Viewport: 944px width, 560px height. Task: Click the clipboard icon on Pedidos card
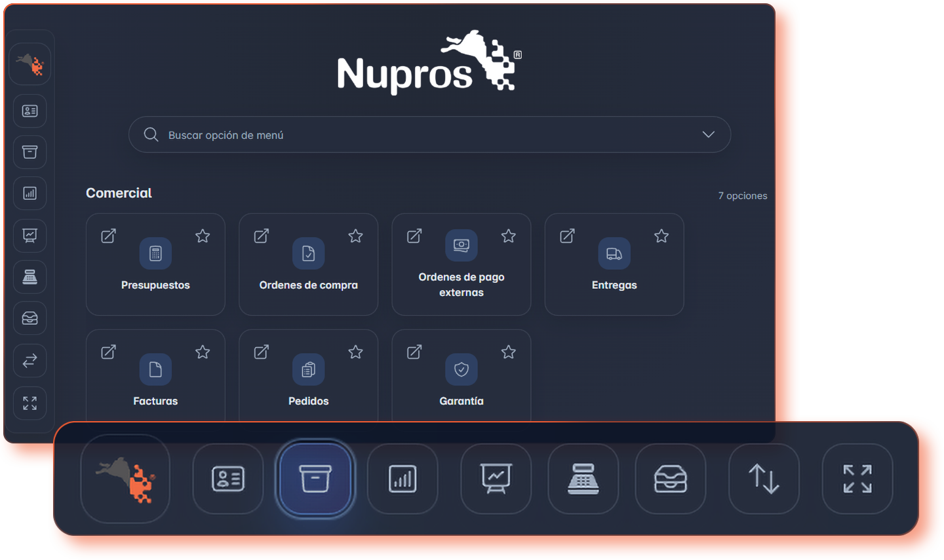pos(308,369)
